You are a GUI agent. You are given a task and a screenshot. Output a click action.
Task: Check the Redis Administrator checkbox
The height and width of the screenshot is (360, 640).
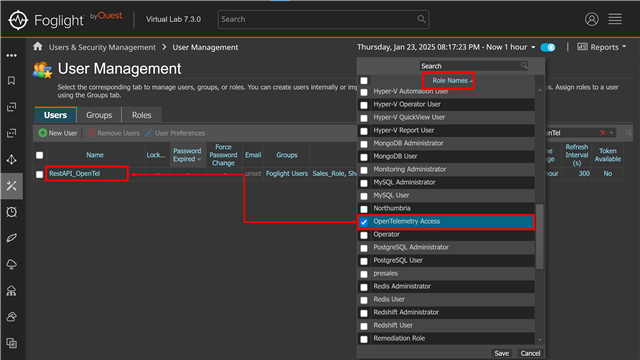coord(364,287)
